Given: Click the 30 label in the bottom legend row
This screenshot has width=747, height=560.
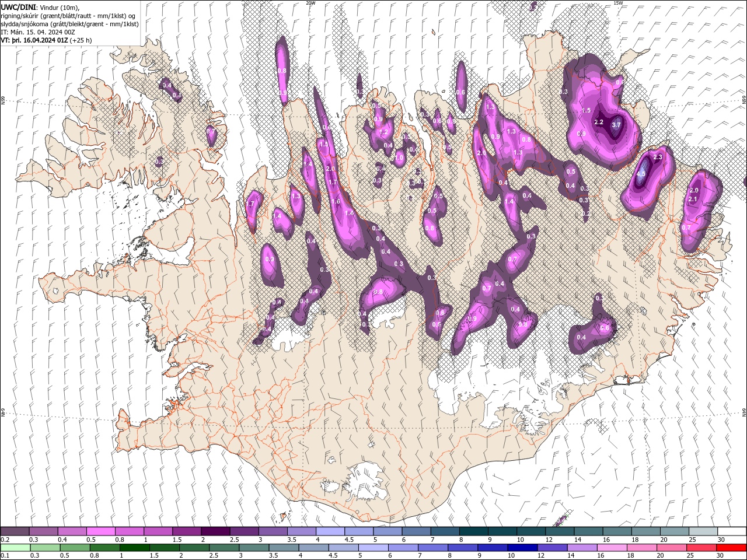Looking at the screenshot, I should click(x=720, y=555).
